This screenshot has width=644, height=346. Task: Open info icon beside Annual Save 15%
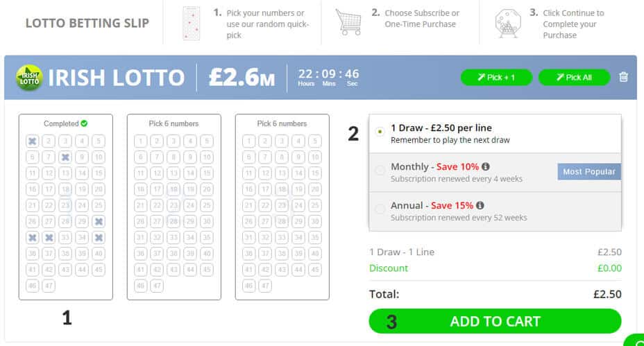pyautogui.click(x=480, y=206)
